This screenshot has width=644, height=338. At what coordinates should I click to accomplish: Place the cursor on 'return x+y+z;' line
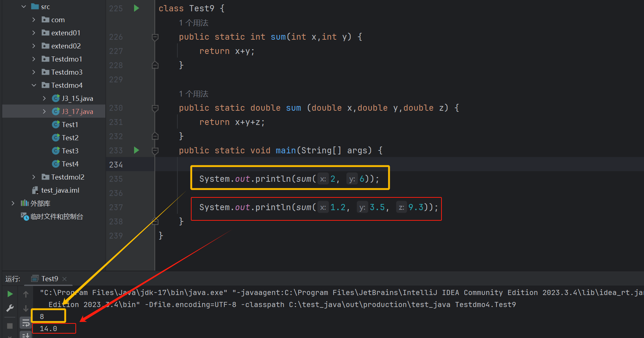[x=232, y=122]
